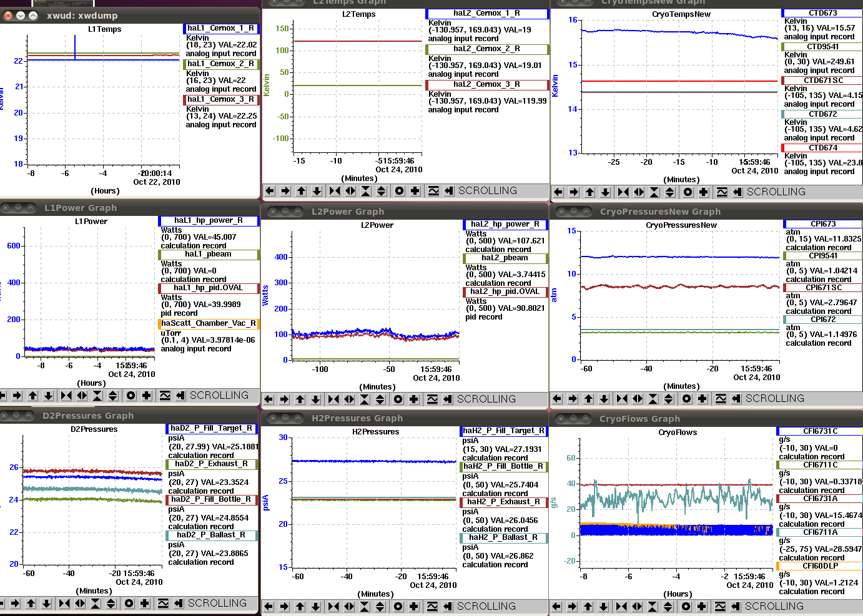
Task: Click the H2Pressures Graph window title bar
Action: pos(404,418)
